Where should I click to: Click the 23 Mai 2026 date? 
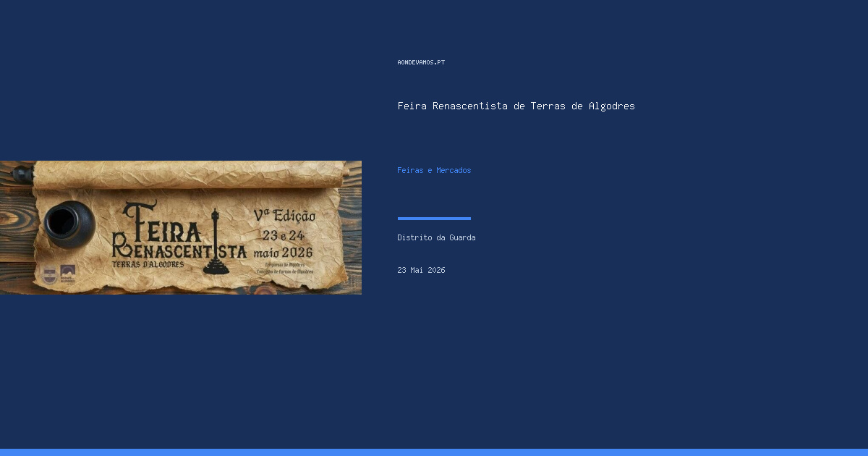421,270
